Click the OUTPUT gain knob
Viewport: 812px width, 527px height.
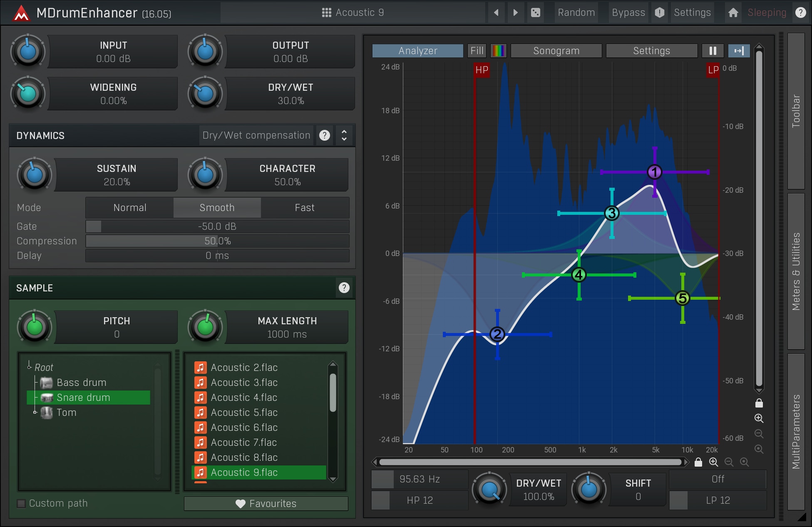click(205, 52)
